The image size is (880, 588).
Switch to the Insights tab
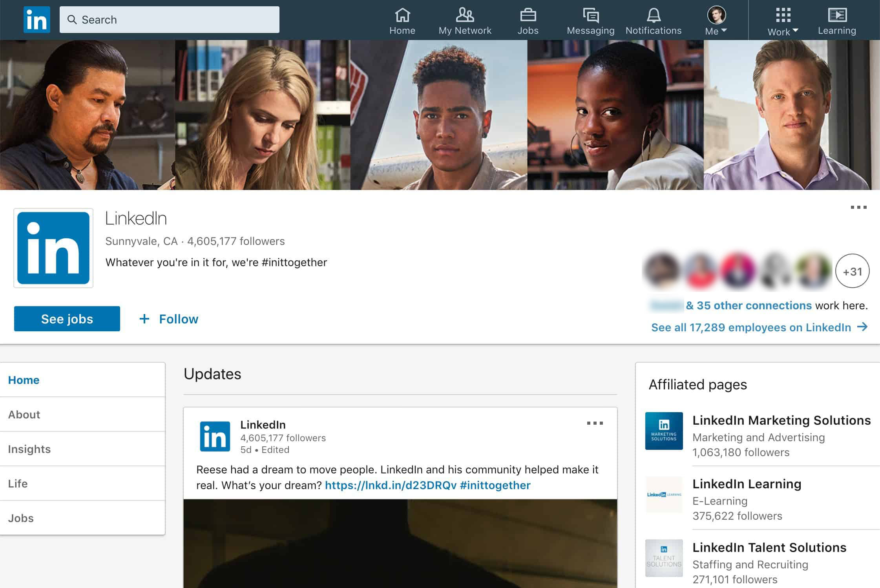click(29, 449)
